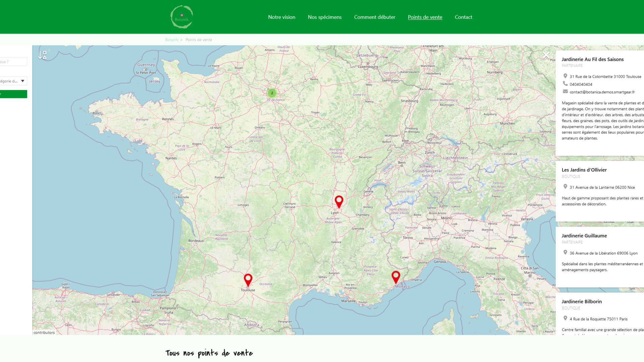Click the address 36 Avenue de la Libération Lyon
The height and width of the screenshot is (362, 644).
(603, 253)
